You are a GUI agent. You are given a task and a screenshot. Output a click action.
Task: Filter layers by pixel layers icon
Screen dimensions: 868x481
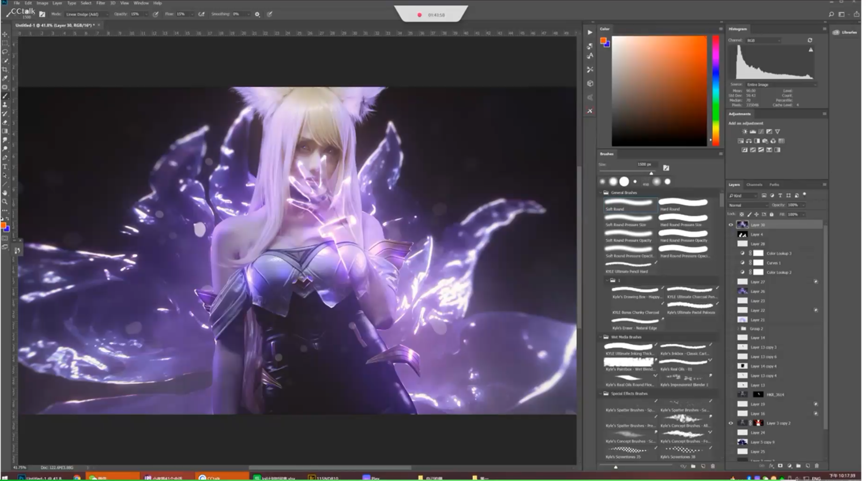[764, 196]
